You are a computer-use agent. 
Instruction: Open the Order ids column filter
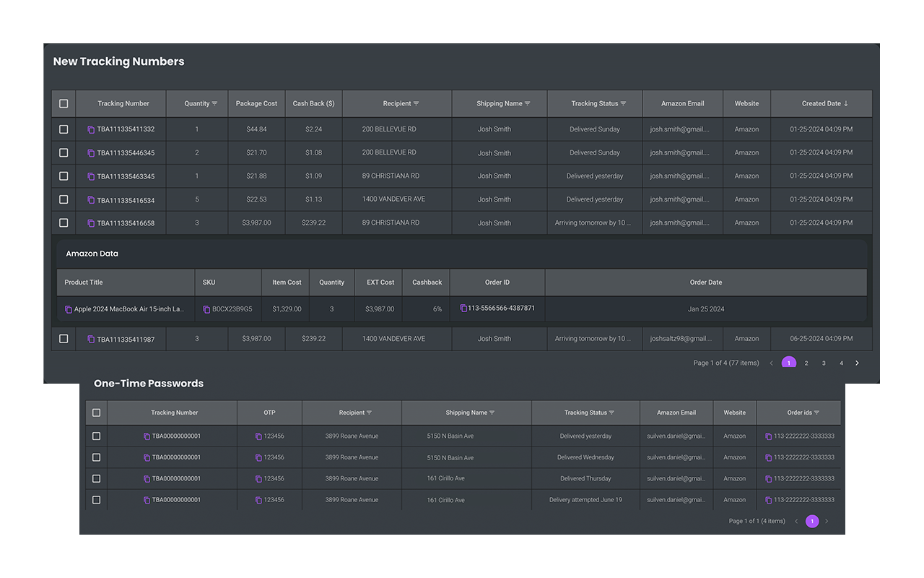(x=817, y=413)
